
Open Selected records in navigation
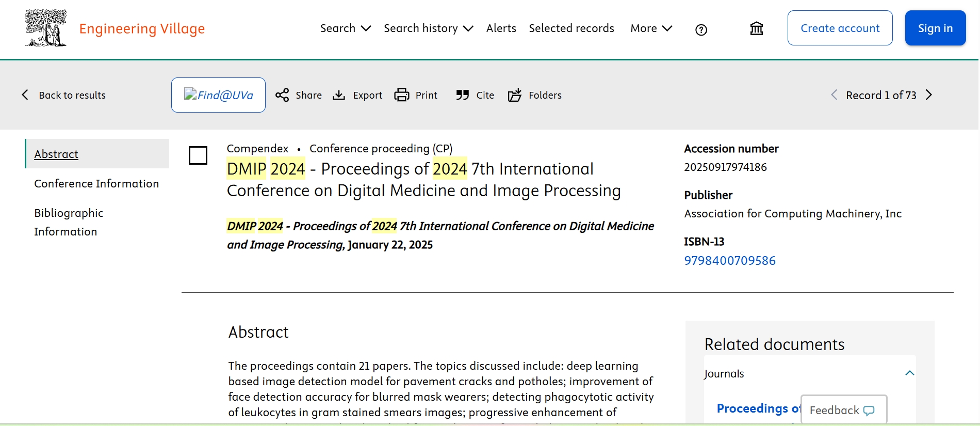571,28
